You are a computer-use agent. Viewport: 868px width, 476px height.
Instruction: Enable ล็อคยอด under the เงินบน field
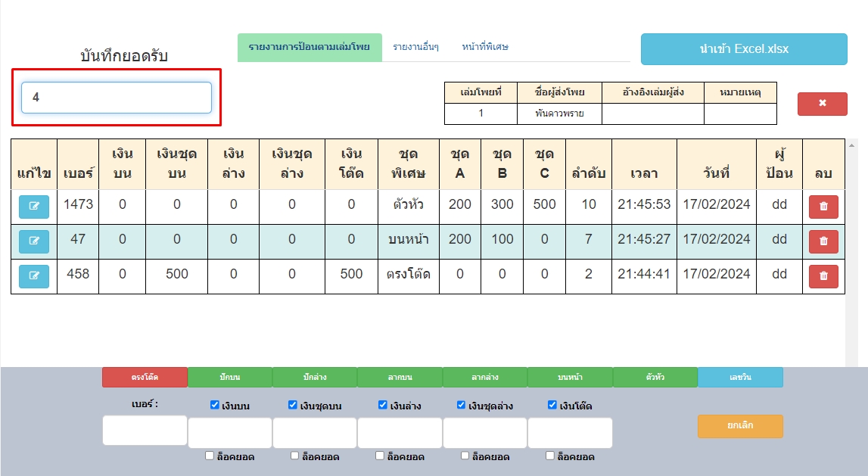(210, 456)
